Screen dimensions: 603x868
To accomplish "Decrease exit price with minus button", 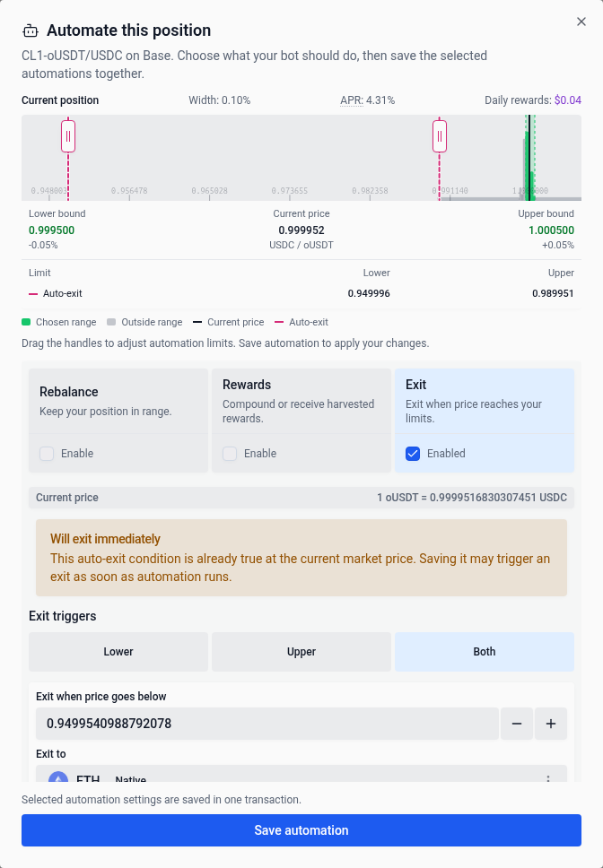I will click(x=517, y=724).
